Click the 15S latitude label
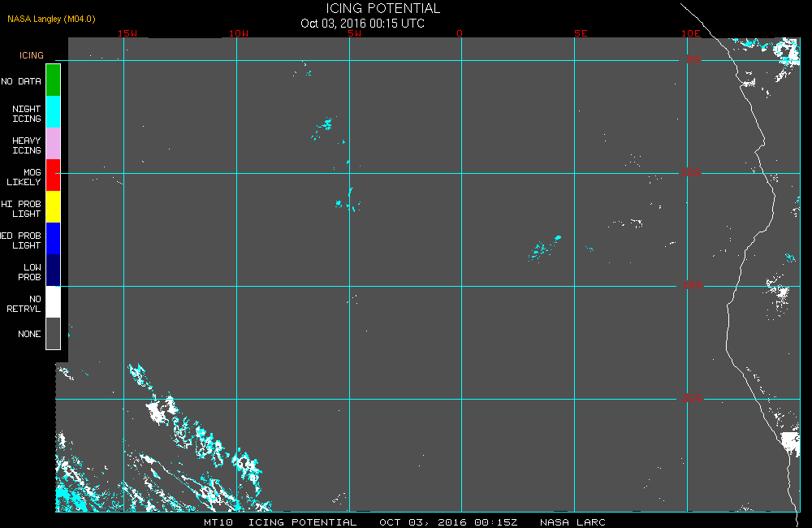Viewport: 812px width, 528px height. 693,285
